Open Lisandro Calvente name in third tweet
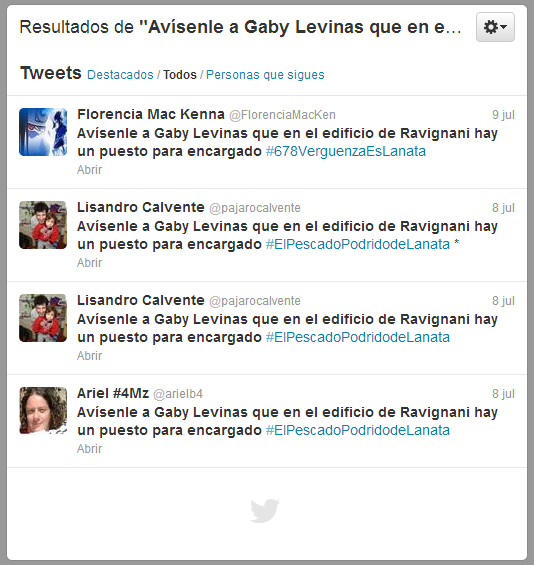The width and height of the screenshot is (534, 565). (141, 300)
